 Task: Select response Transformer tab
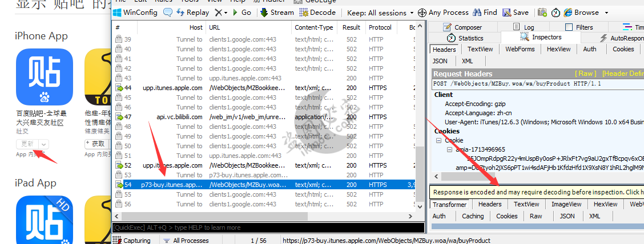450,204
